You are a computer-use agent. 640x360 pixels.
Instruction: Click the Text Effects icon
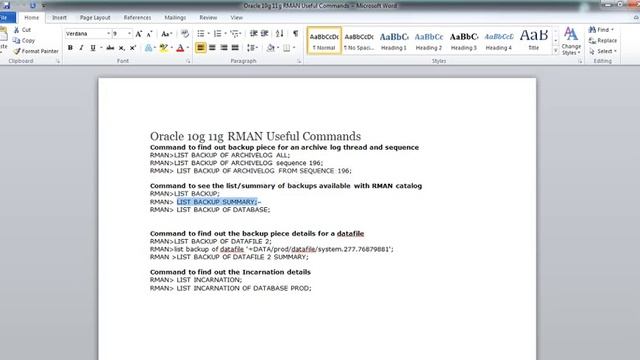(x=149, y=48)
